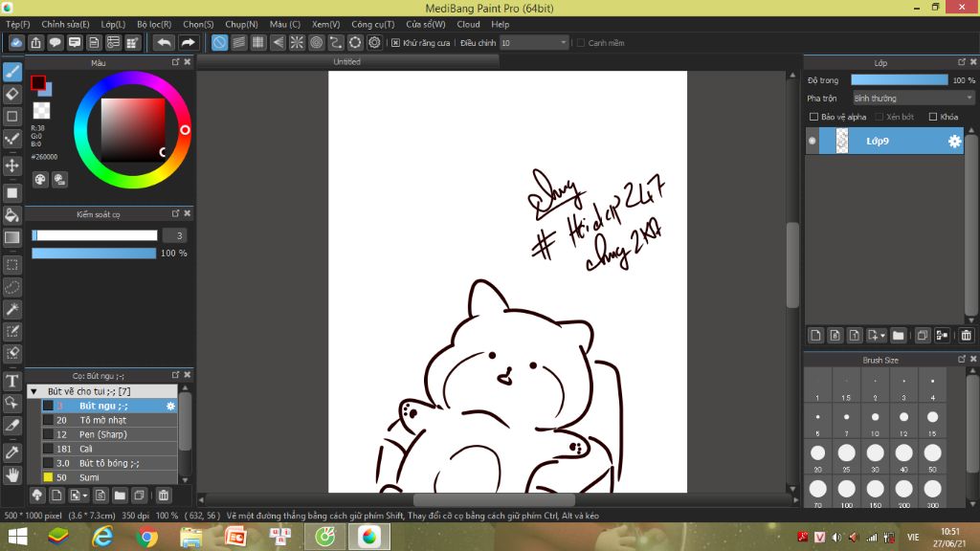Adjust the brush size slider
Screen dimensions: 980x551
[x=95, y=235]
